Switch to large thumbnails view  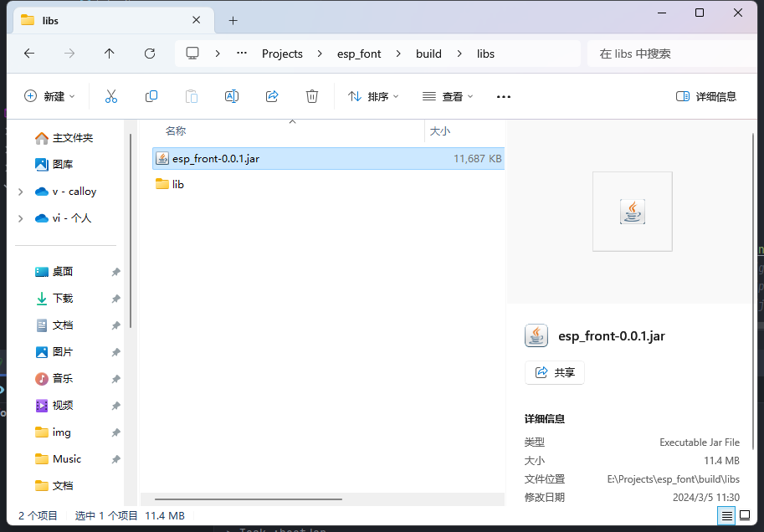[745, 515]
